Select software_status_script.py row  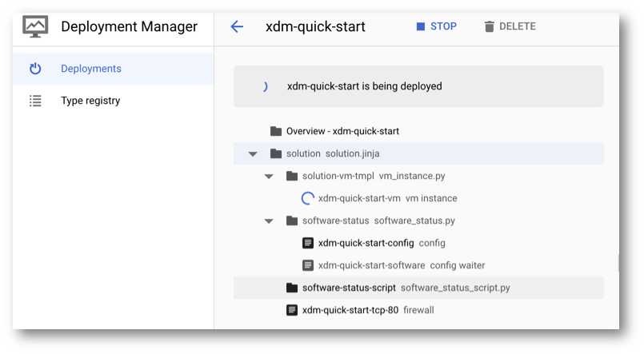418,288
